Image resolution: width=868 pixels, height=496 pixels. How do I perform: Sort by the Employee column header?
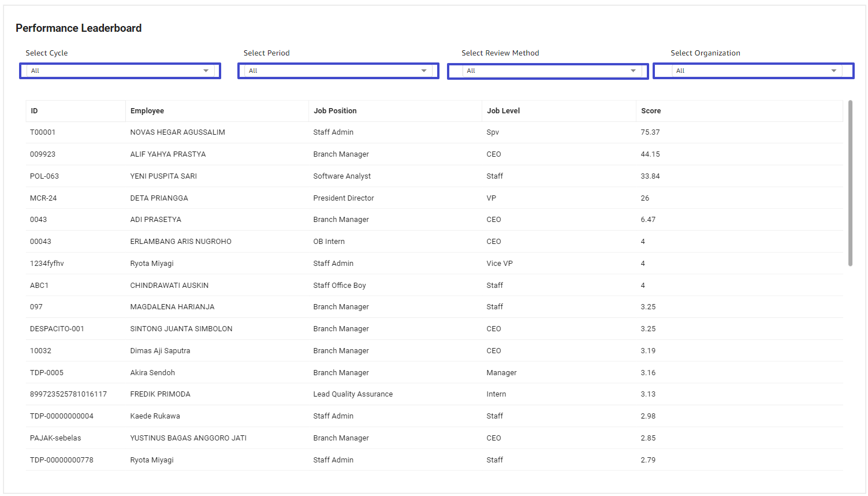pyautogui.click(x=217, y=111)
